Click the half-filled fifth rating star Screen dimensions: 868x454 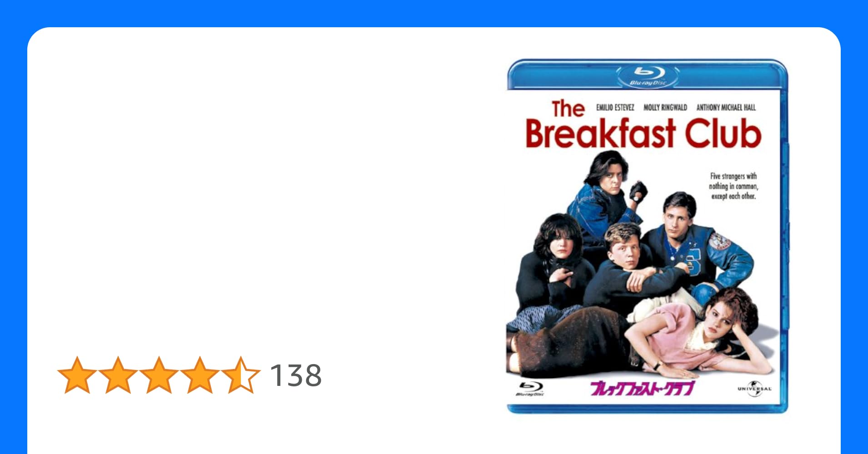(x=241, y=375)
